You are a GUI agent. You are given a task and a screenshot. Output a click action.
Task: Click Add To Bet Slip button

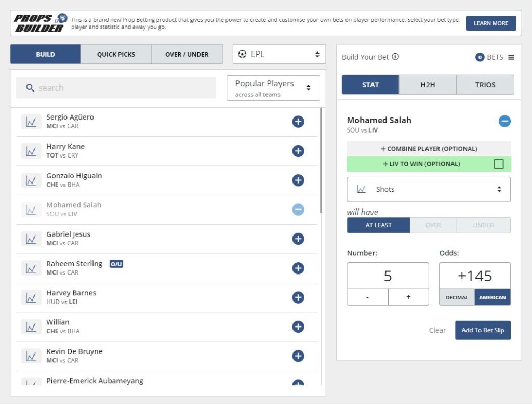coord(483,330)
